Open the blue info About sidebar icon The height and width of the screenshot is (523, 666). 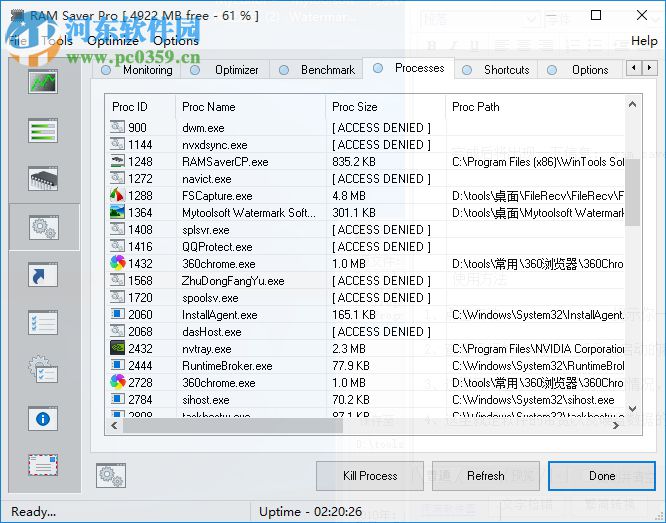click(43, 419)
